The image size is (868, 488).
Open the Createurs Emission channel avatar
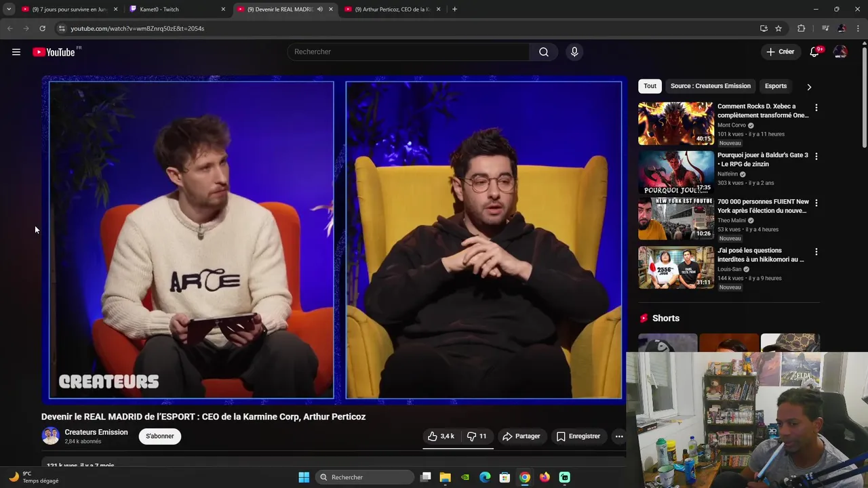coord(50,436)
